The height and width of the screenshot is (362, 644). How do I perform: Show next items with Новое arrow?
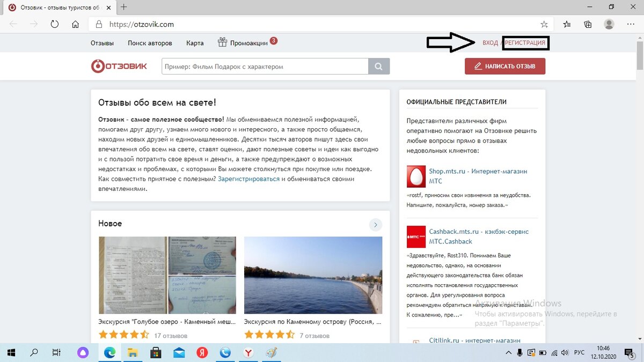click(x=376, y=225)
